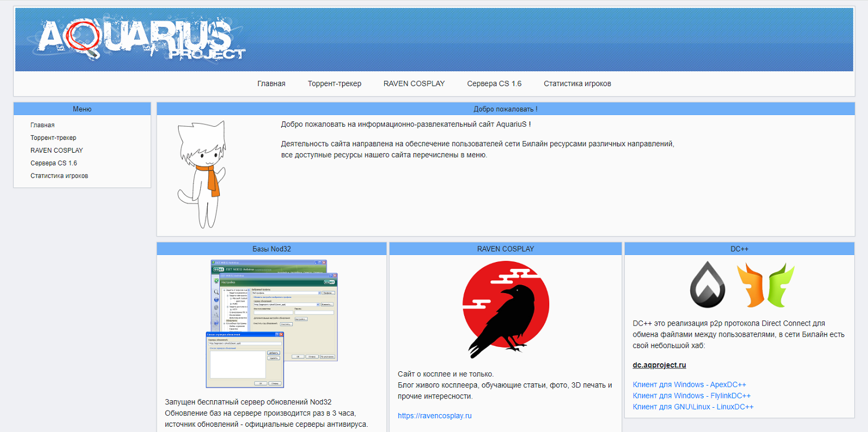The image size is (868, 432).
Task: Click text 'Запущен бесплатный сервер обновлений Nod32'
Action: pyautogui.click(x=248, y=402)
